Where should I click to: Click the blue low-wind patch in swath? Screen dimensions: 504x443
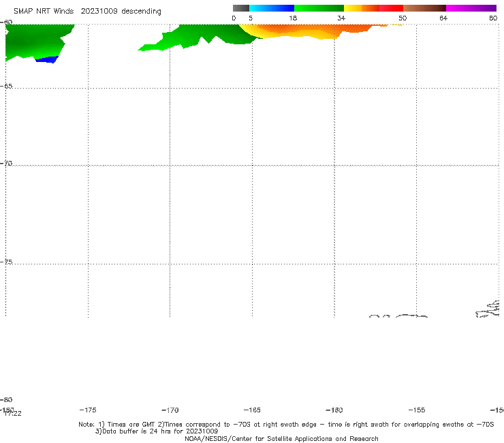47,59
